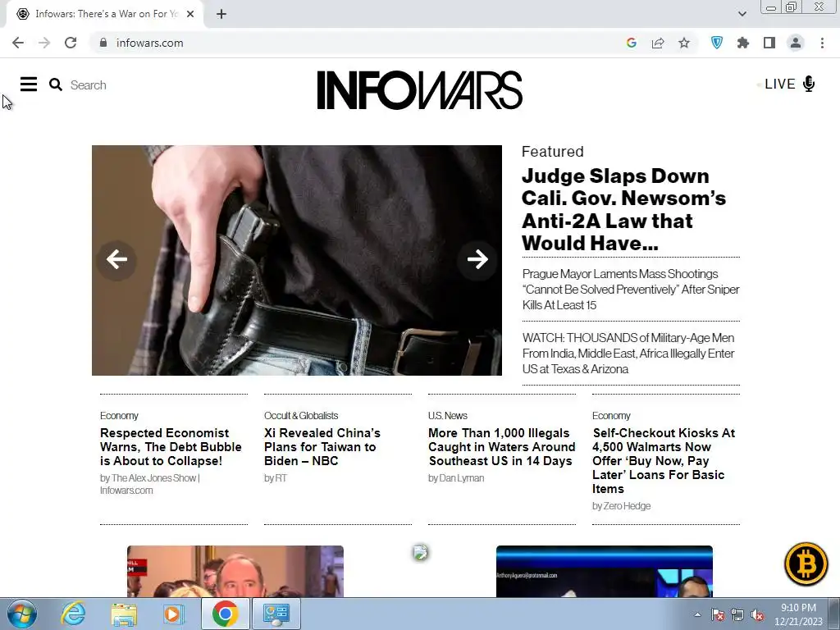Open Windows Explorer folder on taskbar
Screen dimensions: 840x630
tap(124, 614)
